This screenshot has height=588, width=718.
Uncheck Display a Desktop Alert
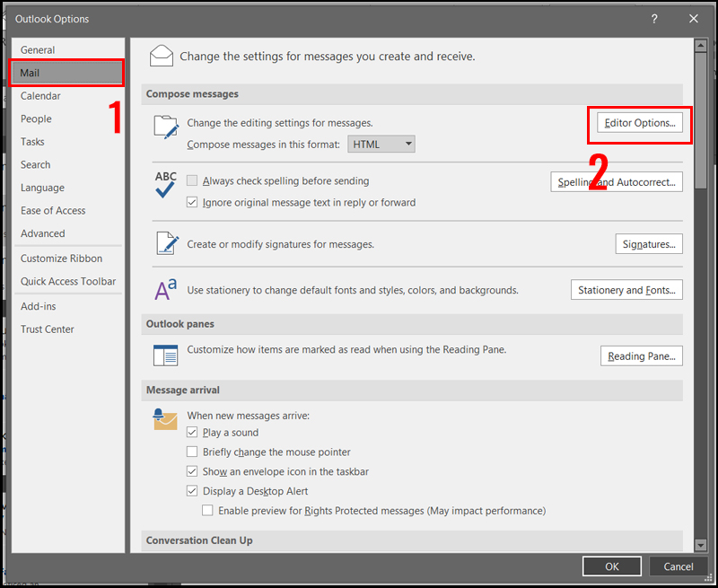[x=192, y=490]
